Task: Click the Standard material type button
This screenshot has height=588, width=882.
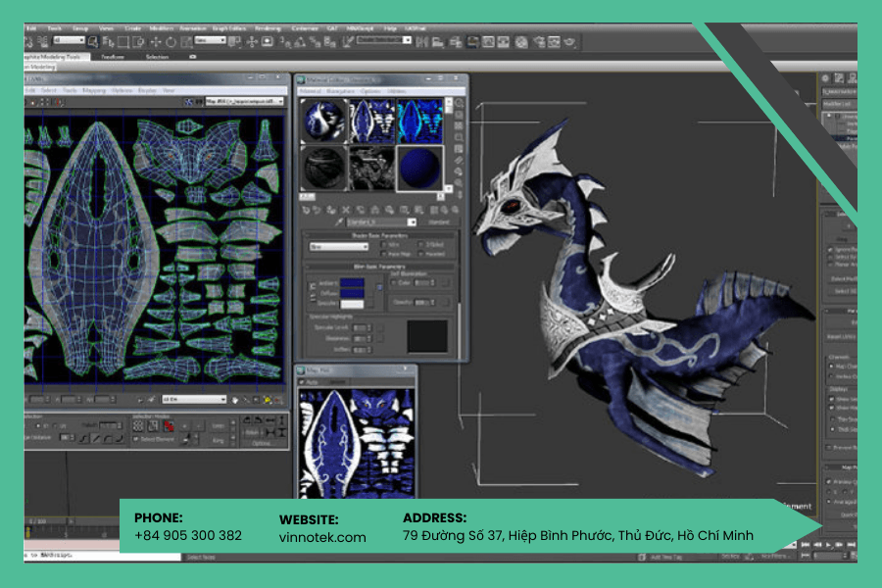Action: click(x=439, y=222)
